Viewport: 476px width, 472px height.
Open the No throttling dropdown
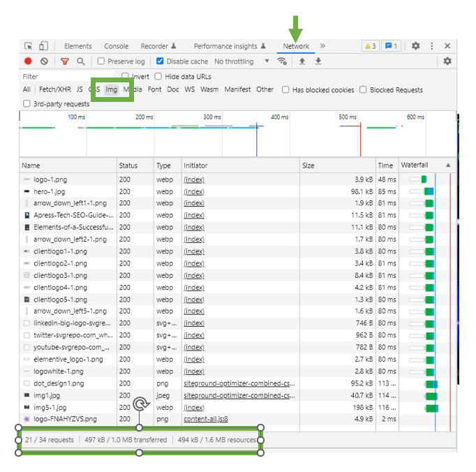(241, 61)
